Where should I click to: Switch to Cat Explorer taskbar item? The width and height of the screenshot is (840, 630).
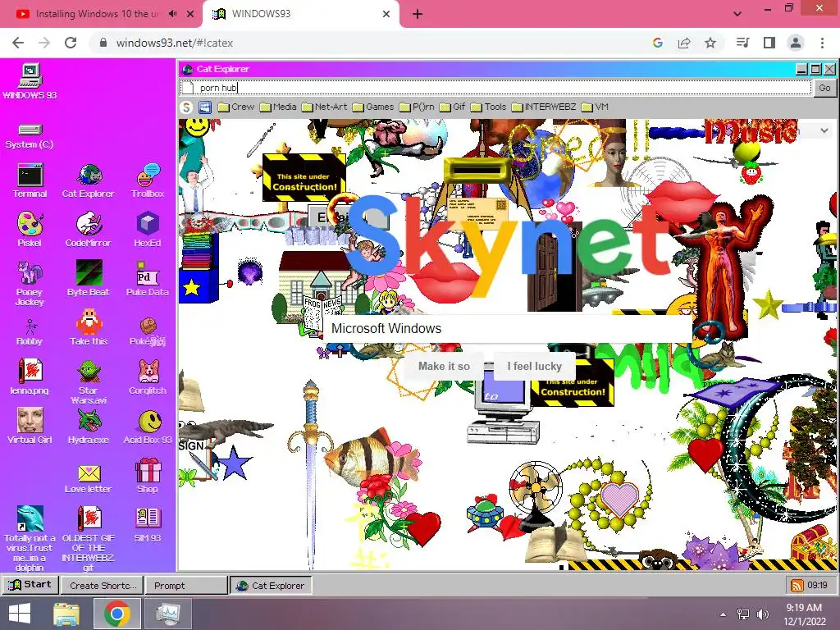[x=271, y=586]
